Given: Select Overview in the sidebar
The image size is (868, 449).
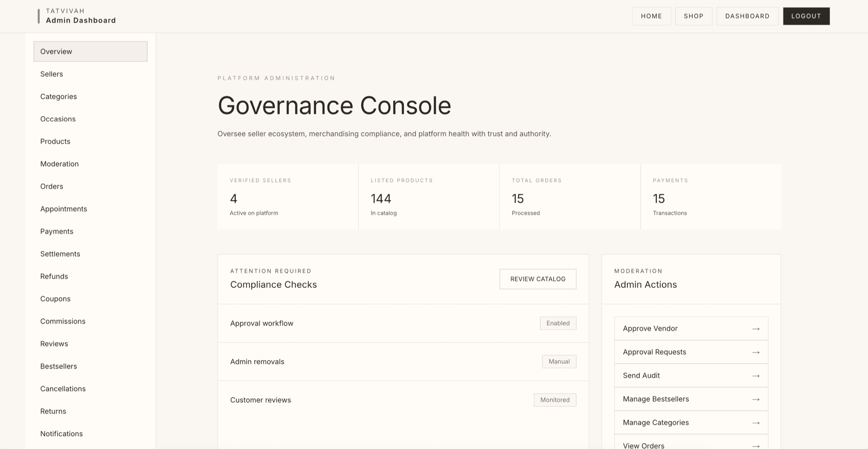Looking at the screenshot, I should click(x=91, y=51).
